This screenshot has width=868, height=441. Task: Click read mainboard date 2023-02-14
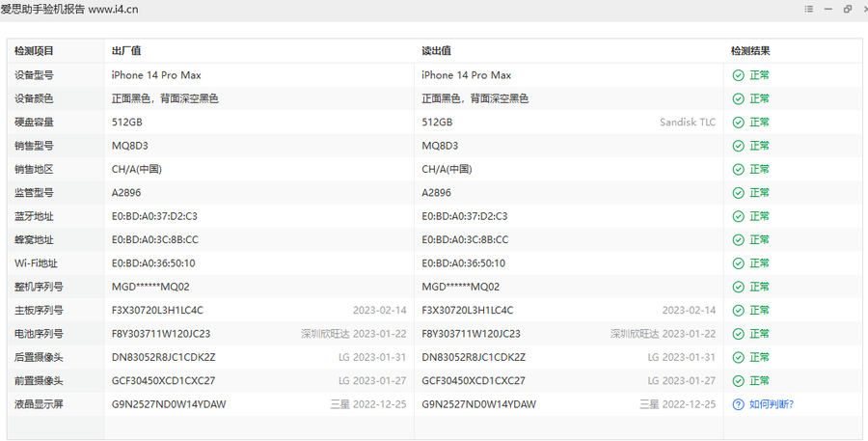[689, 311]
